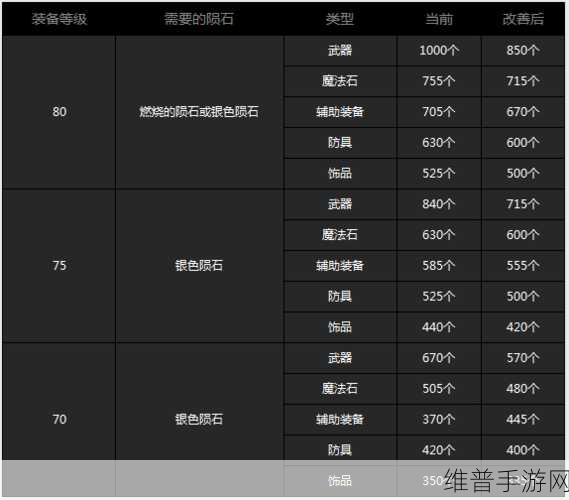569x500 pixels.
Task: Click current 525个 for level 75 防具
Action: [439, 296]
